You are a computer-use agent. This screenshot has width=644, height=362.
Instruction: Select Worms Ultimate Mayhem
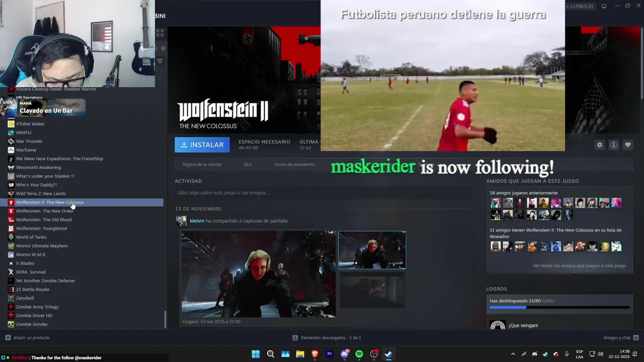coord(41,246)
